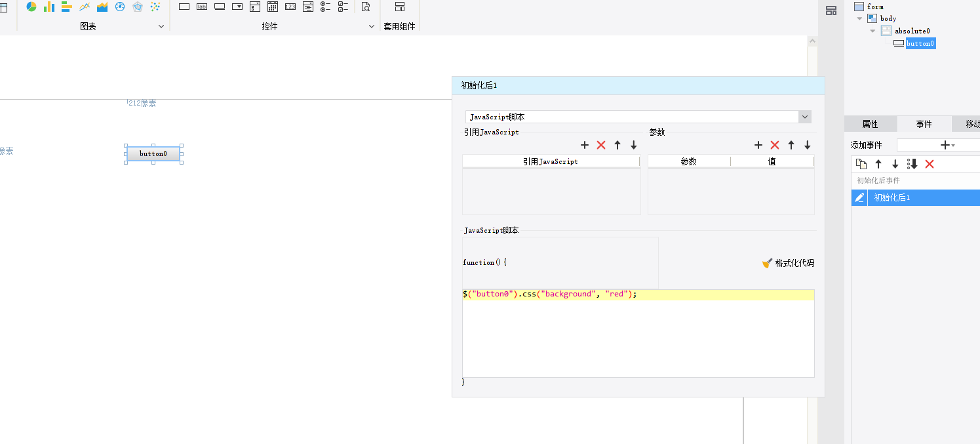The image size is (980, 444).
Task: Insert a column bar chart
Action: (x=49, y=7)
